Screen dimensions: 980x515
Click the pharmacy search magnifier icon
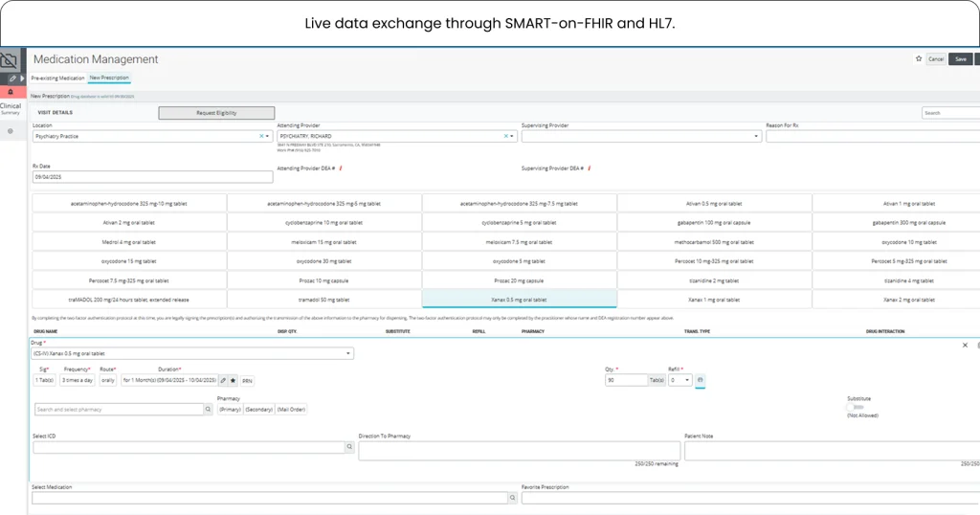208,409
